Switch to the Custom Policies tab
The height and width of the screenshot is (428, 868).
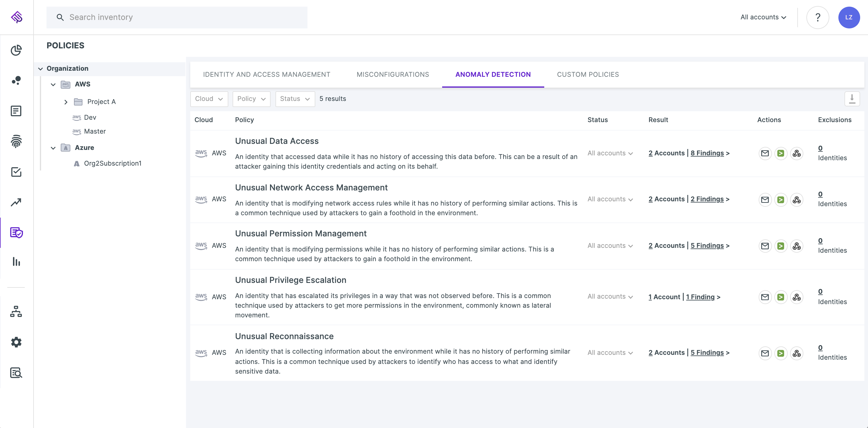coord(588,74)
